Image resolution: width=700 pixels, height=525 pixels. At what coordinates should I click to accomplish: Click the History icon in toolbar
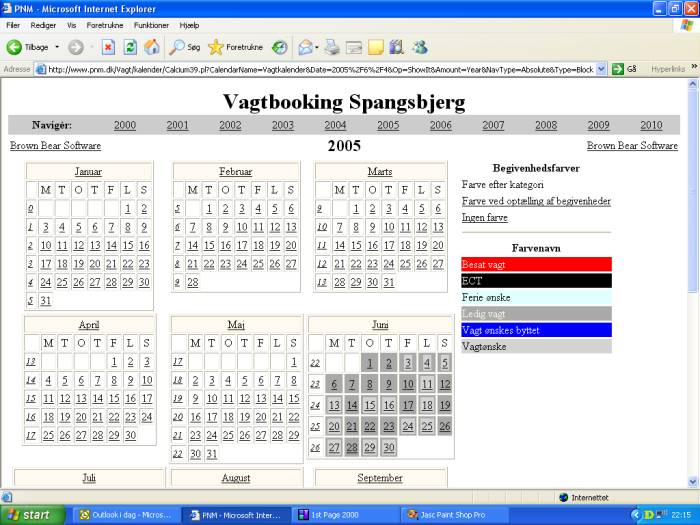tap(280, 47)
